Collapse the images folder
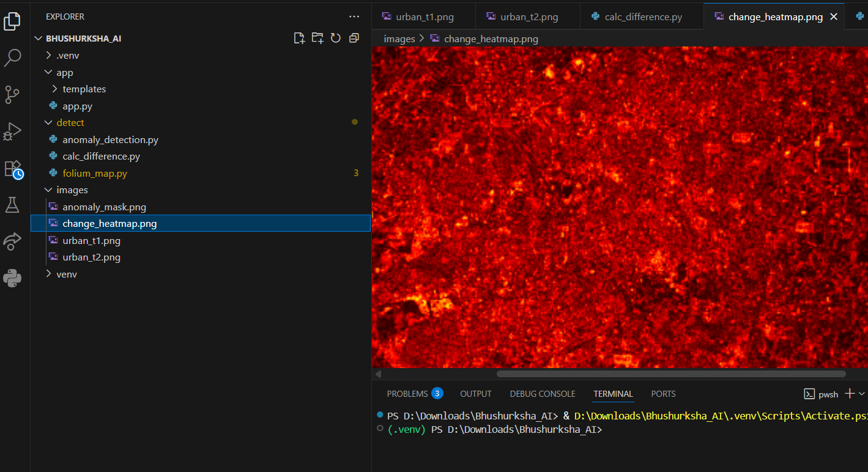868x472 pixels. pyautogui.click(x=49, y=190)
